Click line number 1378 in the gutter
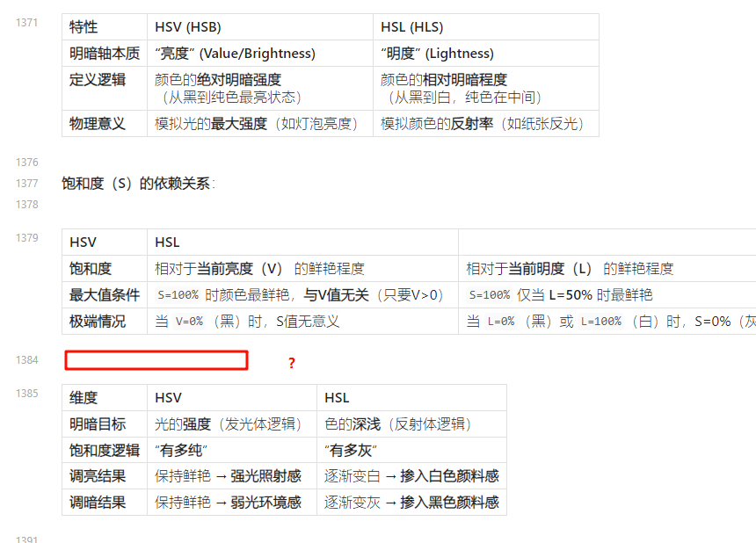The height and width of the screenshot is (543, 756). coord(26,205)
